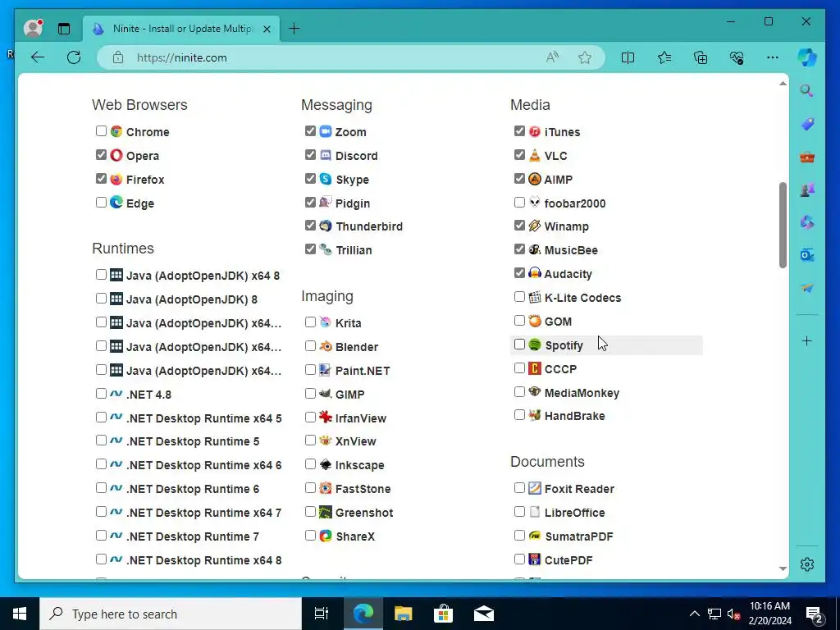Check the Edge checkbox
This screenshot has height=630, width=840.
[x=101, y=202]
